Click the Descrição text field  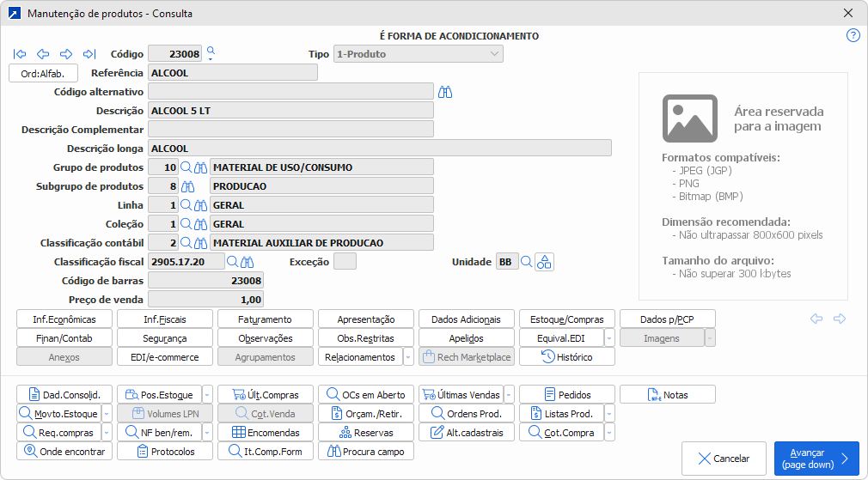click(290, 111)
